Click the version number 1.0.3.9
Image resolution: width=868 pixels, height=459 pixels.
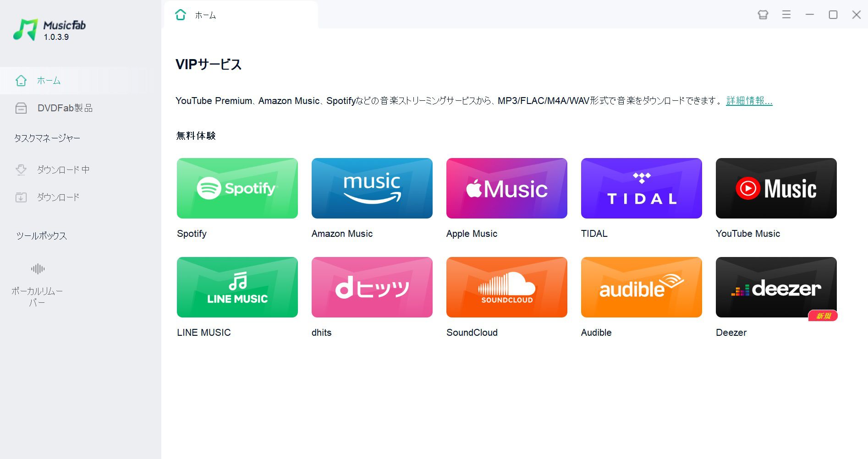tap(56, 37)
